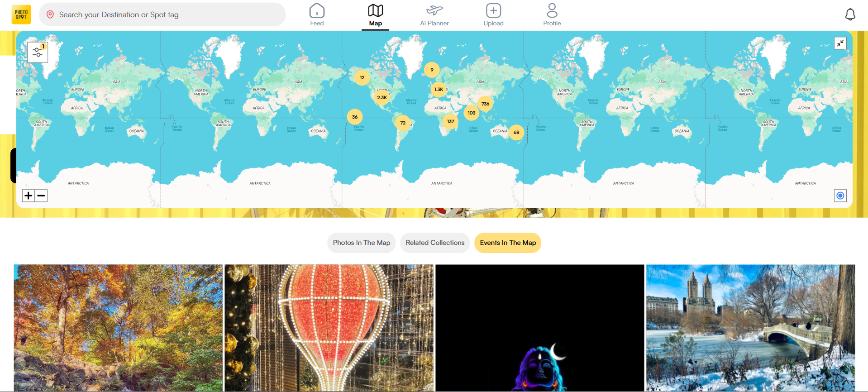Expand the 1.3K cluster over Europe
The height and width of the screenshot is (392, 868).
point(439,89)
